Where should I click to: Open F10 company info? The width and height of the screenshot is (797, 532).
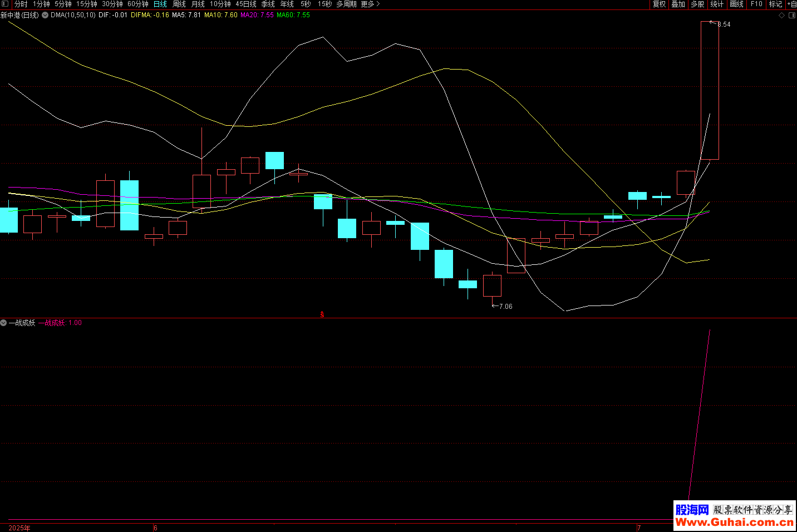[756, 4]
